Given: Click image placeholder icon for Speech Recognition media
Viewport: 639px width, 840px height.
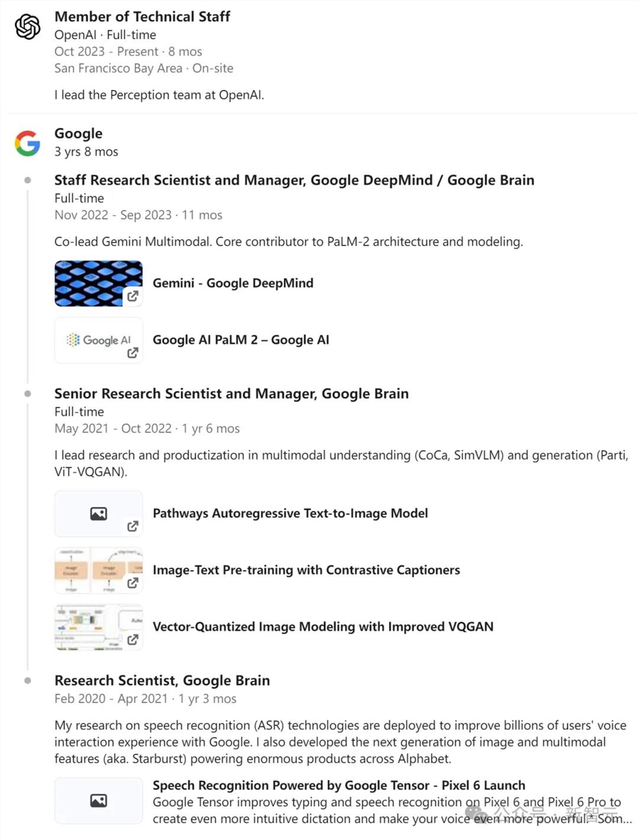Looking at the screenshot, I should [98, 800].
